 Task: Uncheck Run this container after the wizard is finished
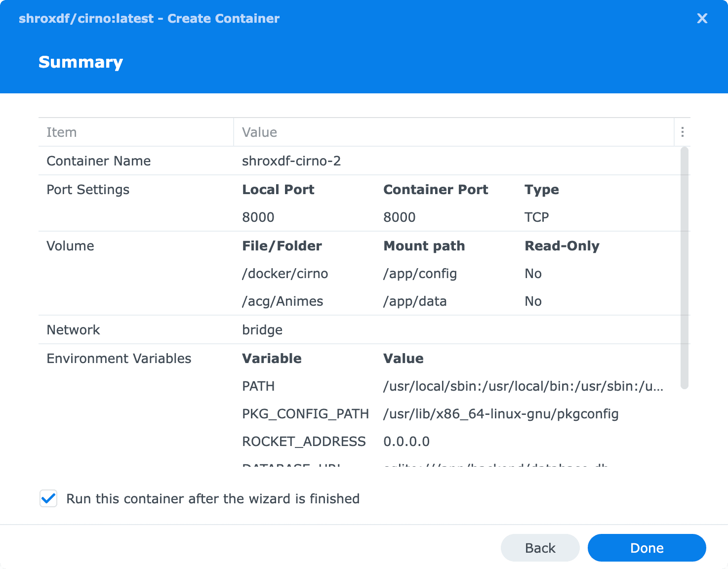pyautogui.click(x=48, y=499)
